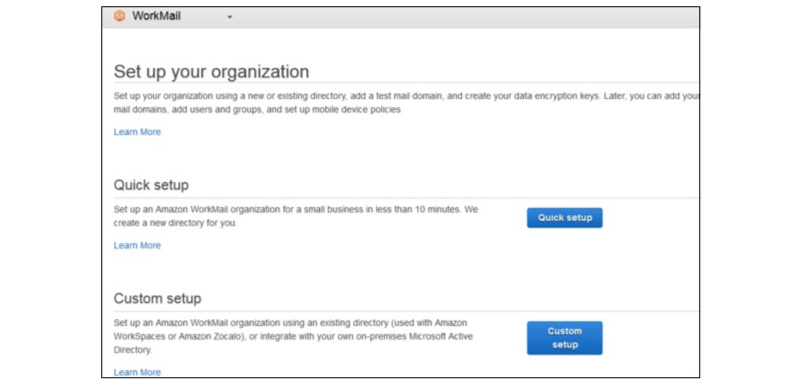This screenshot has width=800, height=384.
Task: Click the 'Custom setup' section heading
Action: 157,298
